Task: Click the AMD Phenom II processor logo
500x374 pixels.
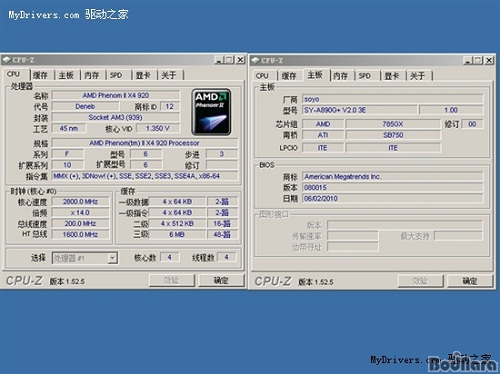Action: click(x=211, y=112)
